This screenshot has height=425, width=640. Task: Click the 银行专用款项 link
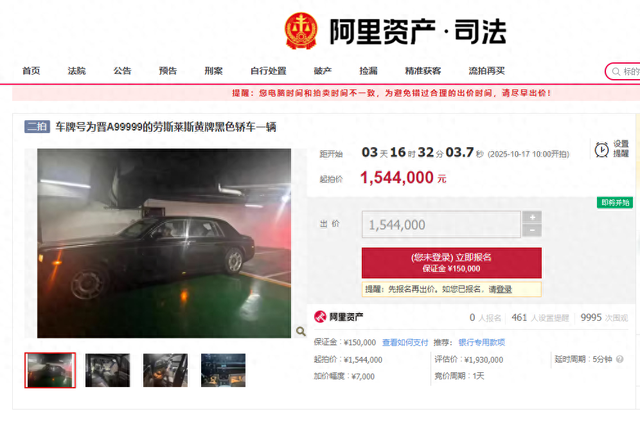(482, 343)
